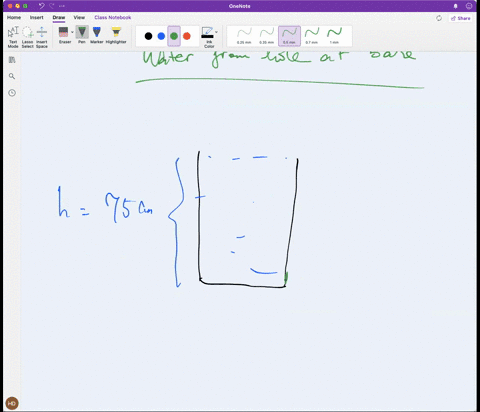The height and width of the screenshot is (412, 480).
Task: Choose the 1 mm pen thickness
Action: point(334,36)
